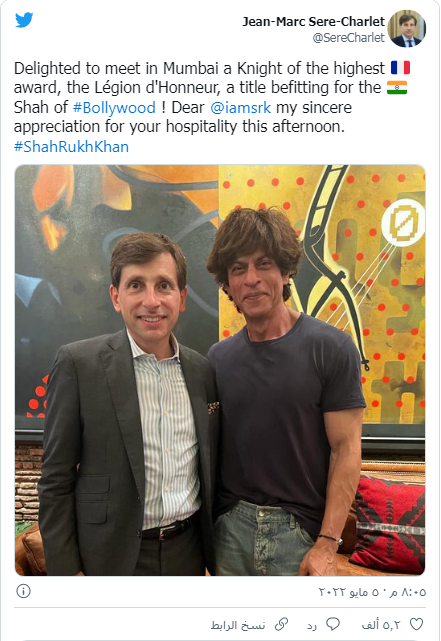Open the author name Jean-Marc Sere-Charlet
This screenshot has height=641, width=441.
click(313, 21)
